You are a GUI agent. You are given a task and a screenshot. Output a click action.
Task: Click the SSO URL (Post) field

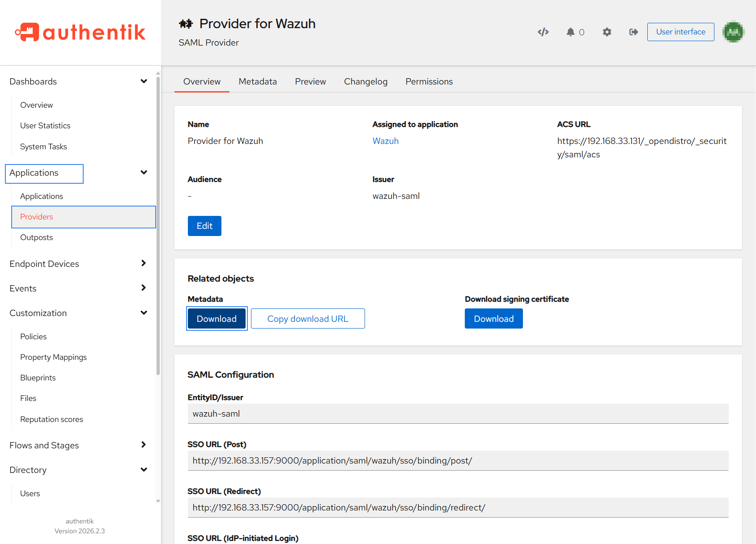click(x=458, y=461)
